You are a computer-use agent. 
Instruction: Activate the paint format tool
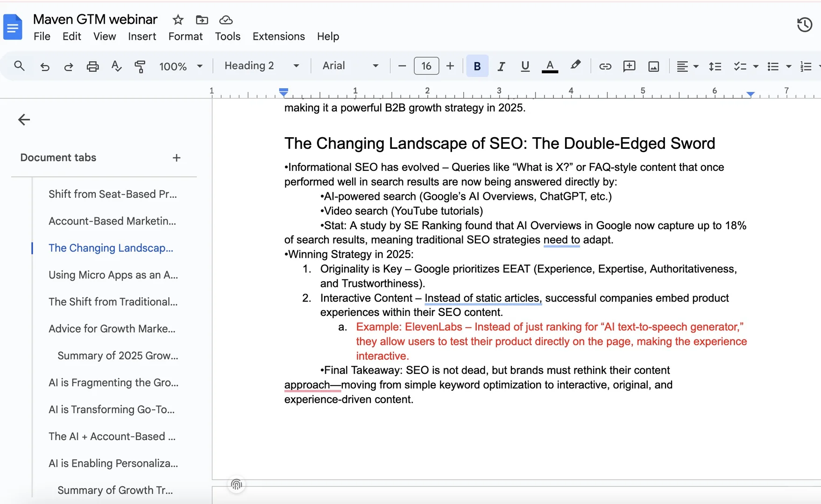[140, 66]
